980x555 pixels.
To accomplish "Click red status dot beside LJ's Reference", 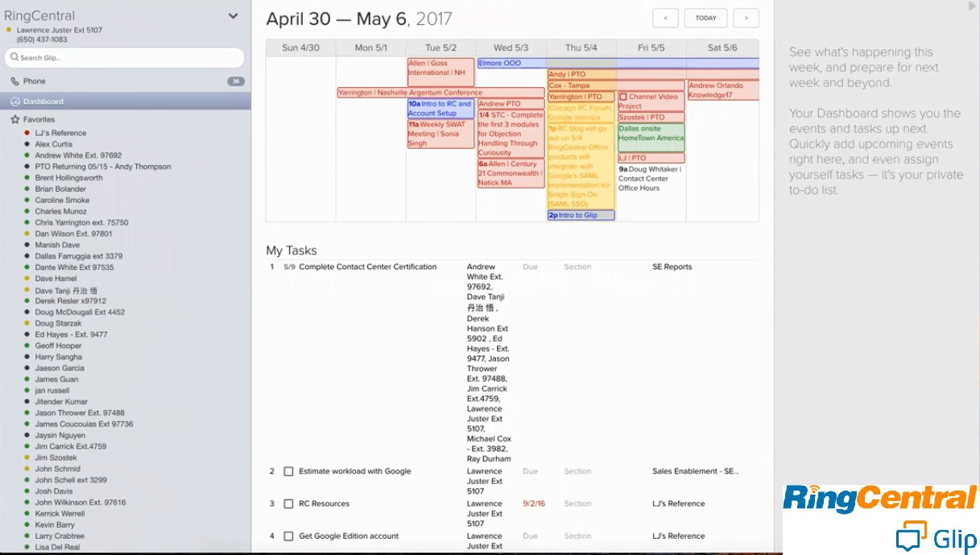I will 27,133.
